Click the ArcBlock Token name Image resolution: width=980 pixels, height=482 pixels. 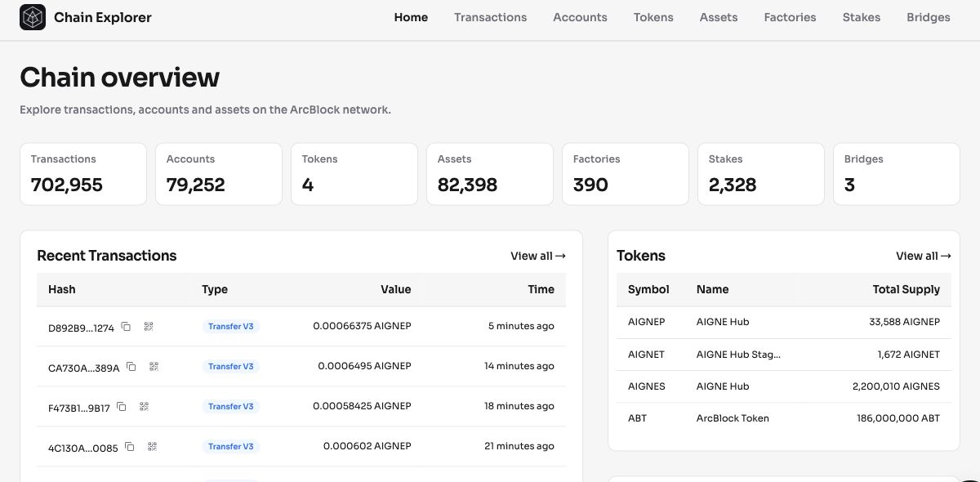pyautogui.click(x=733, y=418)
